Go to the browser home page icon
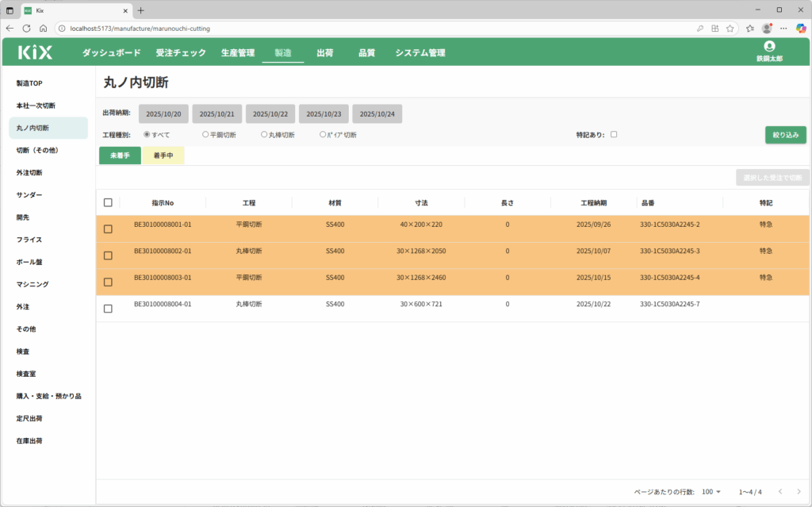 43,28
